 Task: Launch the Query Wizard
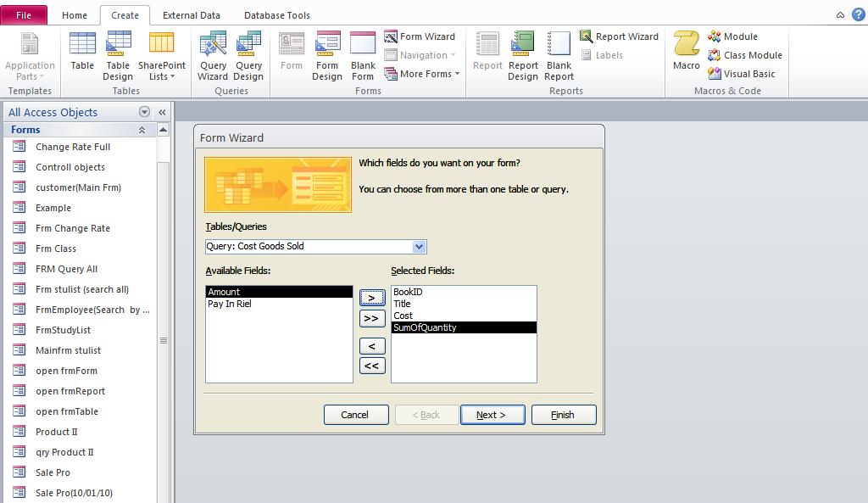click(213, 57)
